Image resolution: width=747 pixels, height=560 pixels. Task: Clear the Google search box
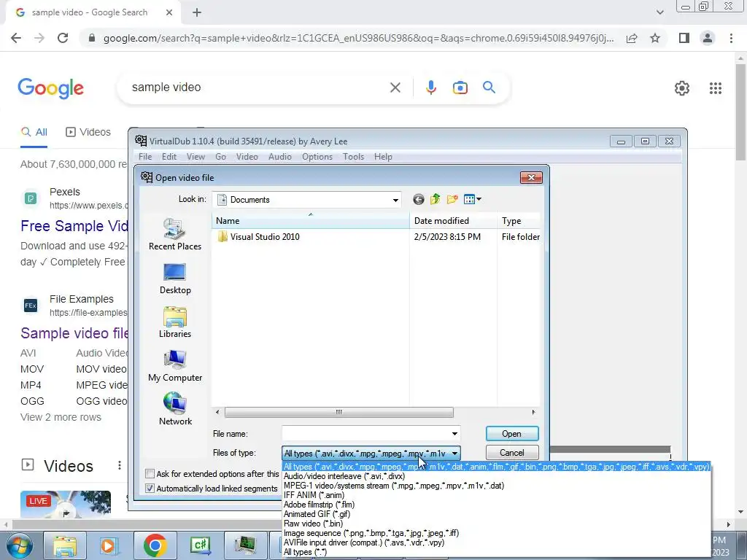pyautogui.click(x=395, y=87)
